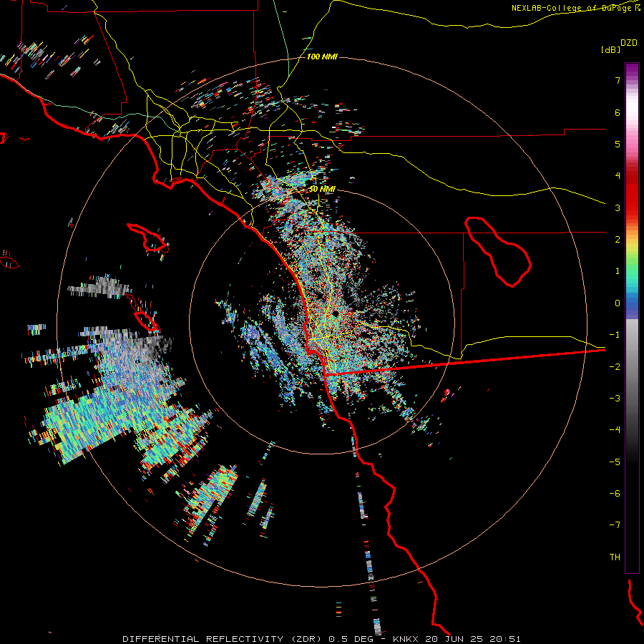Screen dimensions: 644x644
Task: Click the 2 value on color scale
Action: (618, 240)
